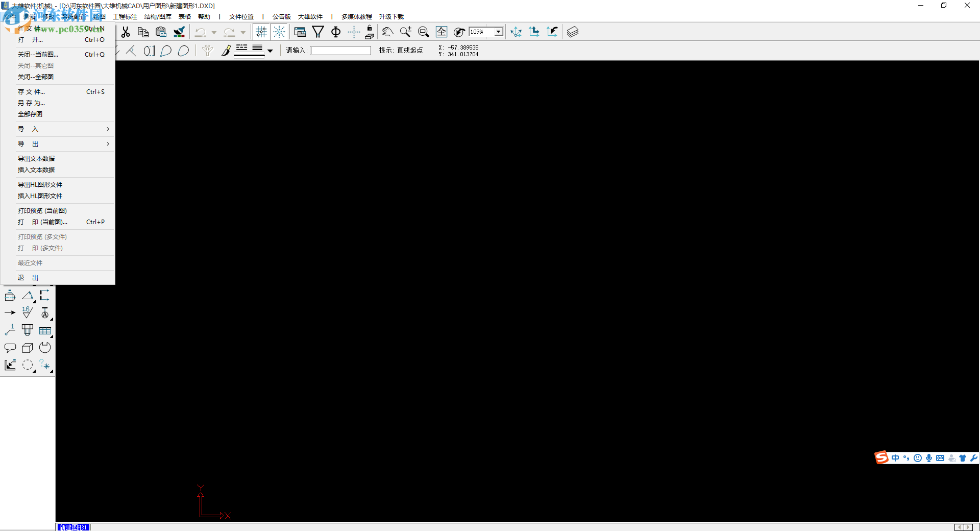
Task: Click the paintbrush pen icon
Action: click(226, 51)
